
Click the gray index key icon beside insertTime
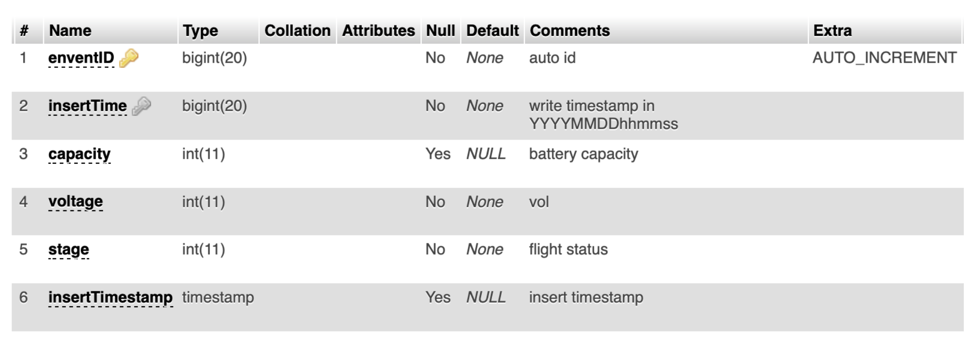141,106
